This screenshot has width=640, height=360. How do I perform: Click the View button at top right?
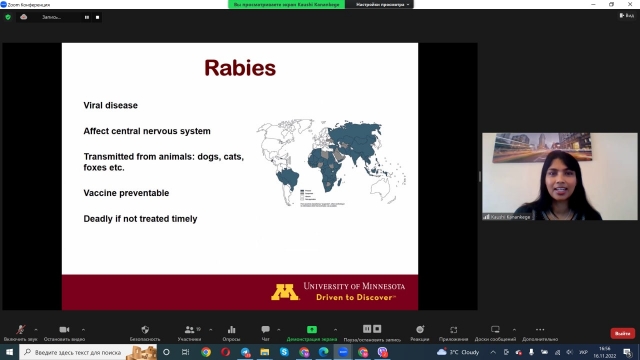(627, 16)
